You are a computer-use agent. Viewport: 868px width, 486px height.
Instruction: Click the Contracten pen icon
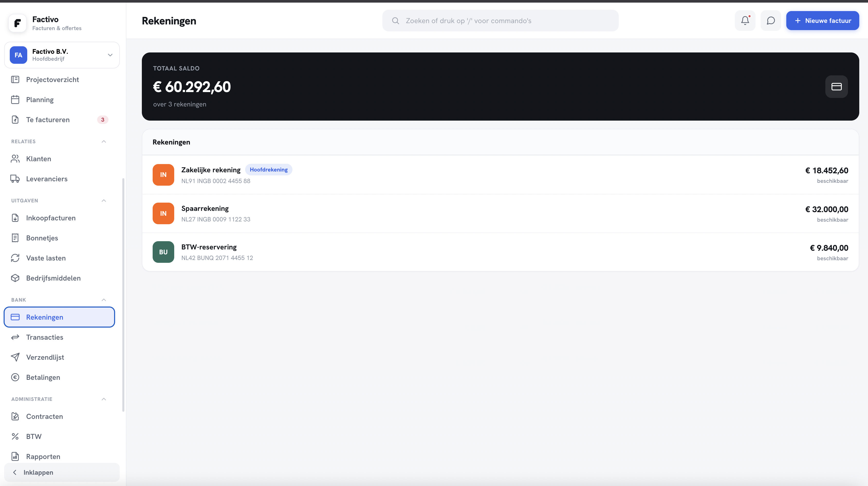[15, 417]
